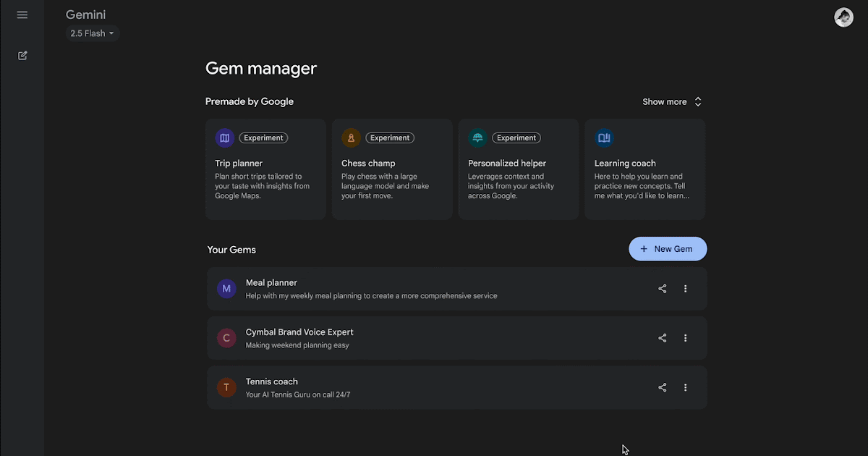The width and height of the screenshot is (868, 456).
Task: Start a new chat with compose icon
Action: tap(22, 56)
